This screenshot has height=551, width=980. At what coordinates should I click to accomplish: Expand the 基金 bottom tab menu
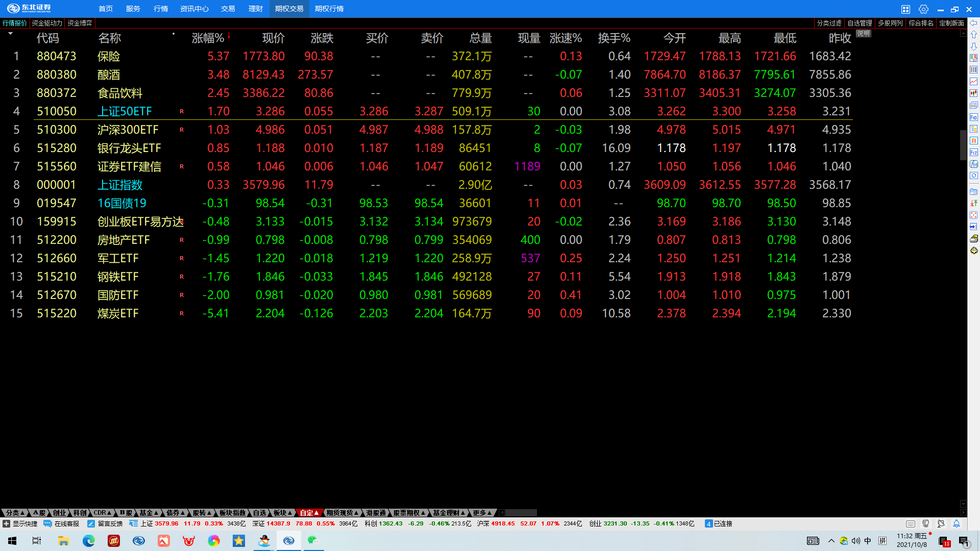pyautogui.click(x=149, y=513)
